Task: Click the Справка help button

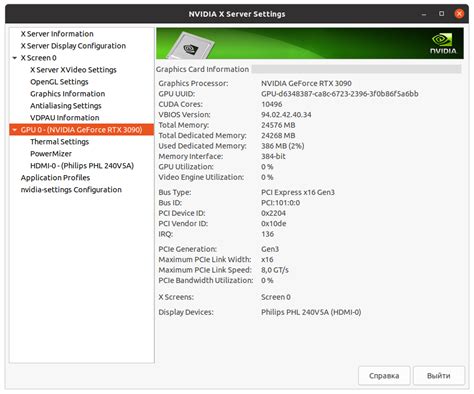Action: click(x=384, y=376)
